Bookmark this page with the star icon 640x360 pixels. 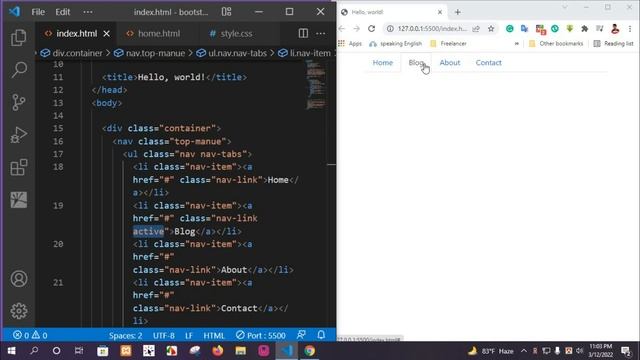(491, 29)
